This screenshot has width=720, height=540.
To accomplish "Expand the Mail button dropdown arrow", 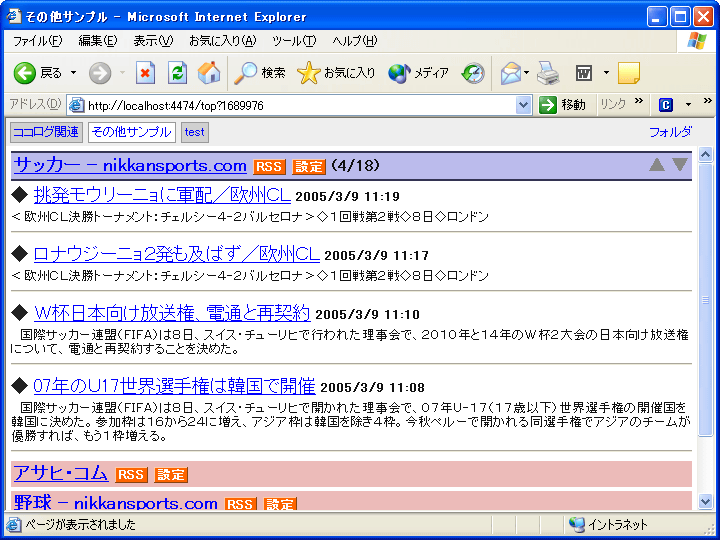I will [x=527, y=73].
